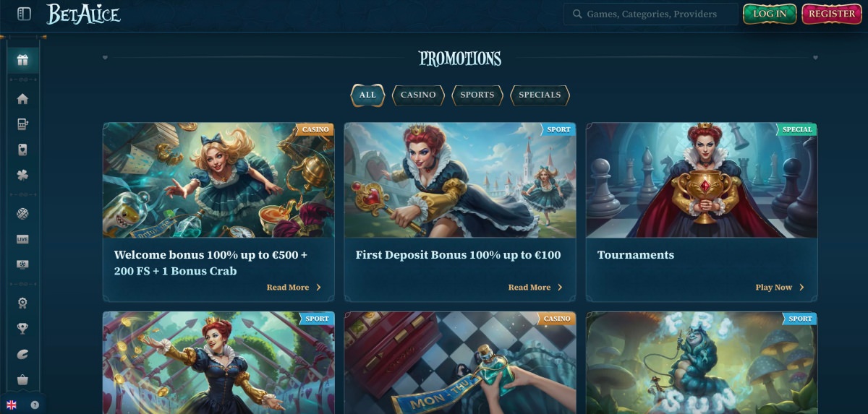The image size is (868, 414).
Task: Select the ALL promotions filter tab
Action: (367, 95)
